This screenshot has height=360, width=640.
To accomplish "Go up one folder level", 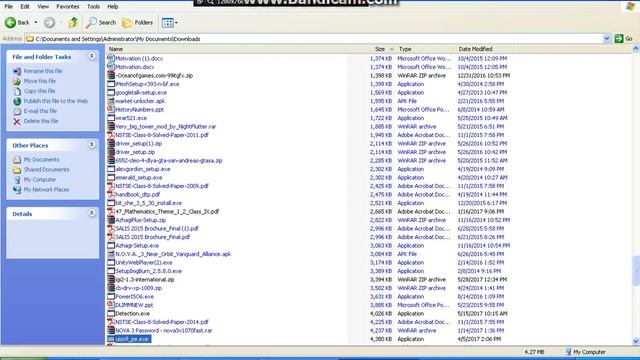I will point(73,22).
